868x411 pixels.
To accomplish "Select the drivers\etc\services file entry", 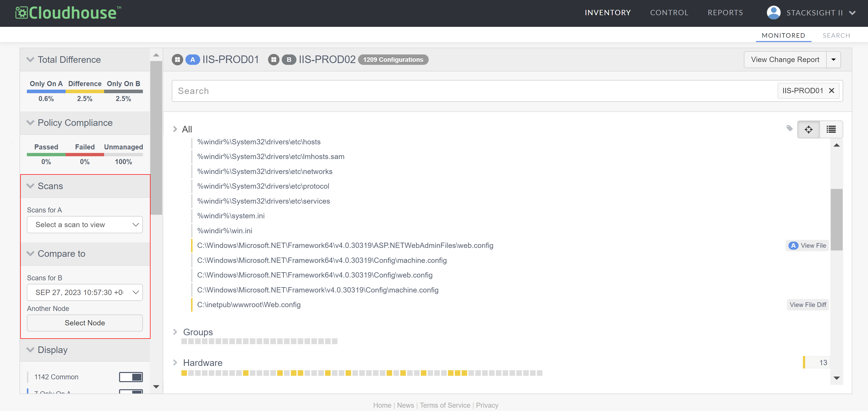I will (263, 201).
